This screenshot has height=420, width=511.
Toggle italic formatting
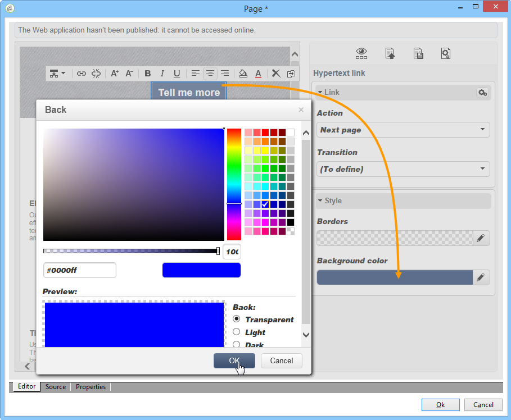[162, 74]
